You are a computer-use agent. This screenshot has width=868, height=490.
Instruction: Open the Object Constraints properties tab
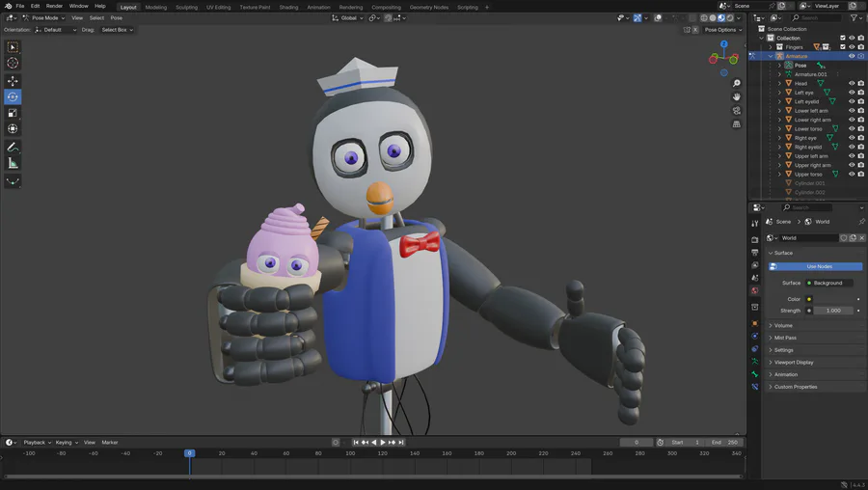pyautogui.click(x=755, y=349)
